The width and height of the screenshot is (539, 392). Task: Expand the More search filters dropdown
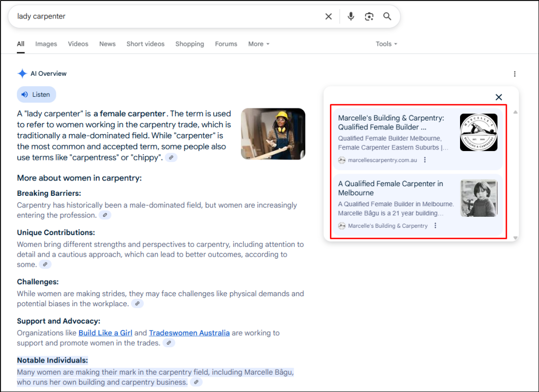click(258, 44)
